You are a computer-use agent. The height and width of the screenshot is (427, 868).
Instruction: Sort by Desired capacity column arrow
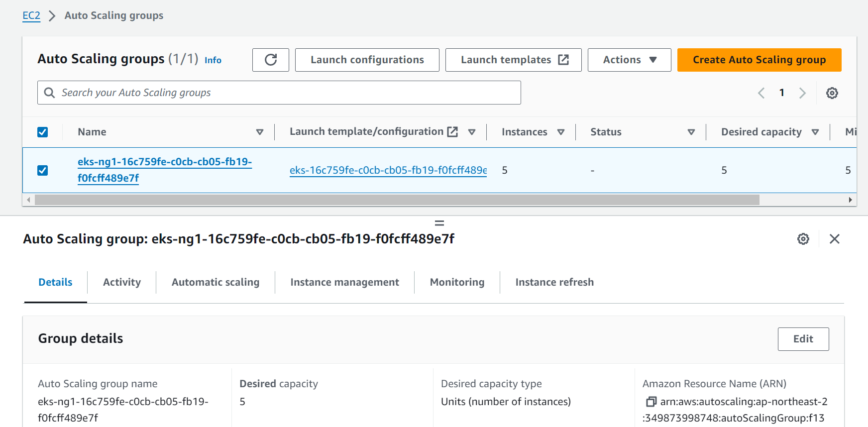click(x=815, y=132)
